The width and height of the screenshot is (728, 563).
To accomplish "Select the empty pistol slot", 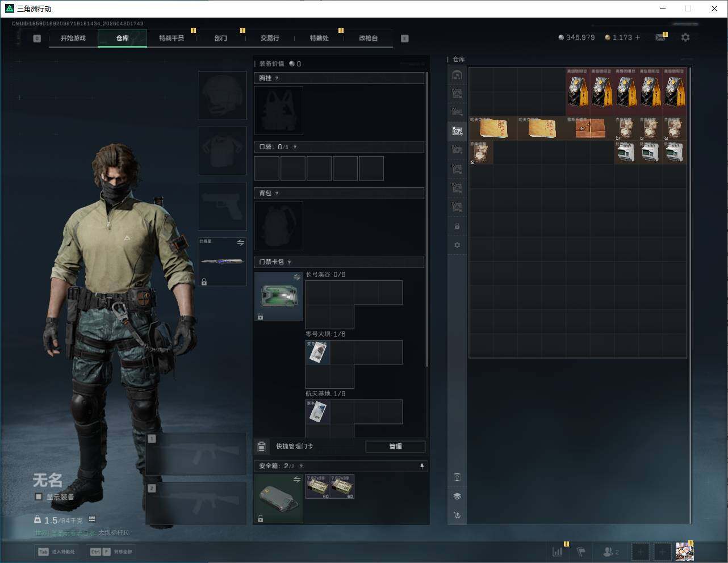I will [x=222, y=206].
